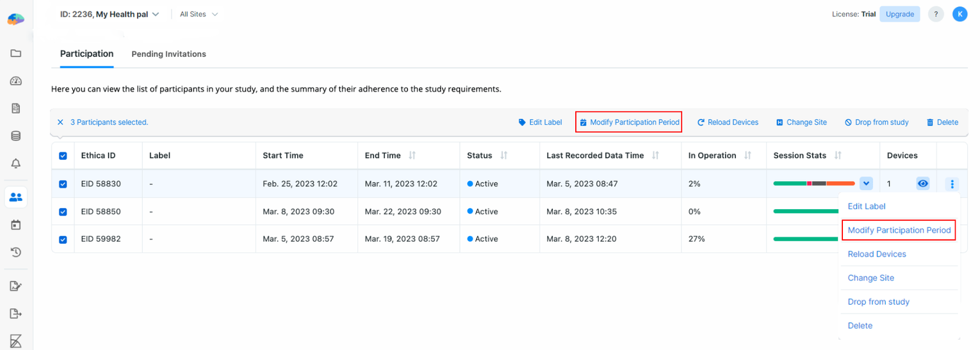Open the Participants icon in sidebar
This screenshot has height=350, width=980.
16,197
